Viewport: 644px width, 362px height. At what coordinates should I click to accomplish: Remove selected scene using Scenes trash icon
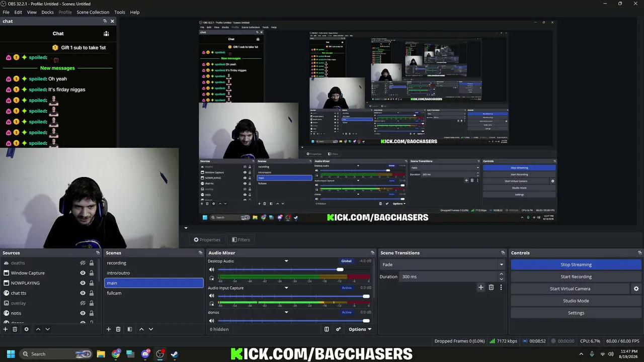point(118,329)
